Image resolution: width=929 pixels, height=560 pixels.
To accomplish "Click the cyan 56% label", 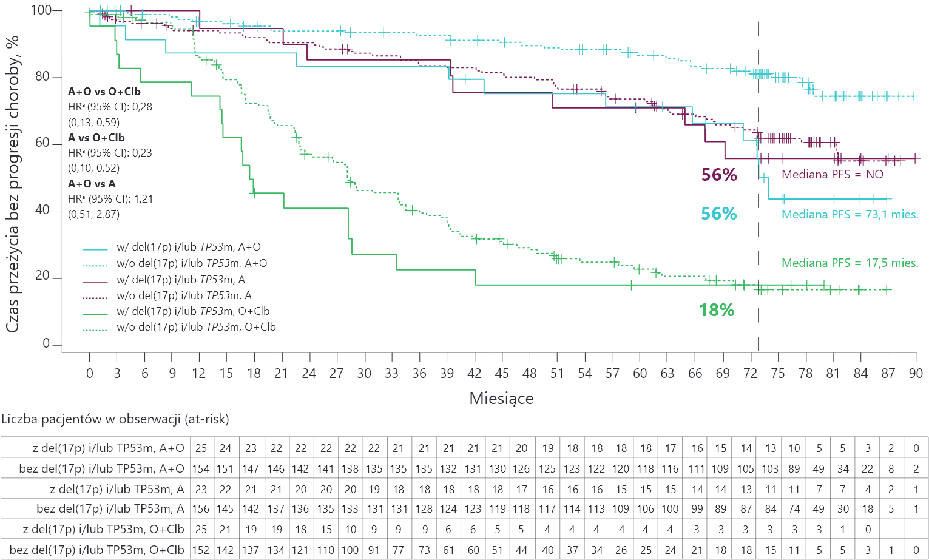I will pos(718,214).
